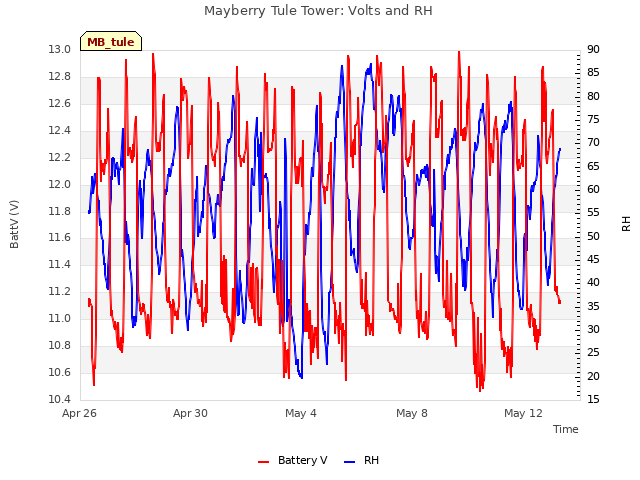Click the chart title 'Mayberry Tule Tower: Volts and RH'

[x=318, y=11]
